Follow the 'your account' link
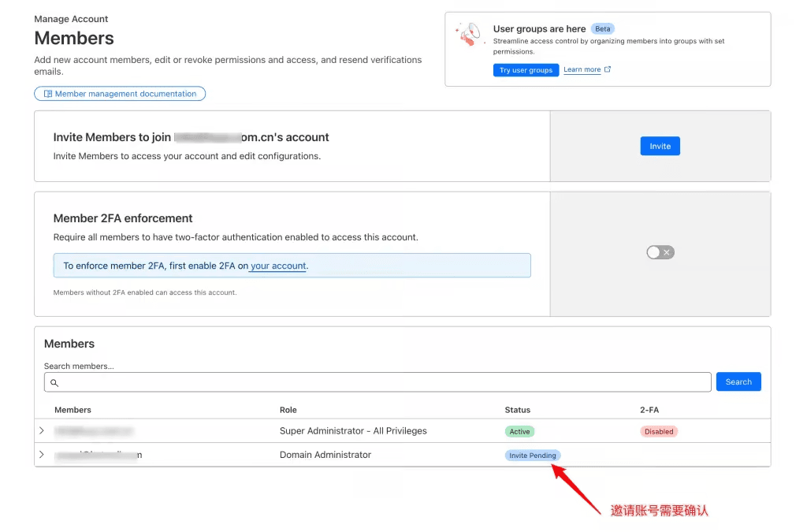Screen dimensions: 807x532 [278, 266]
